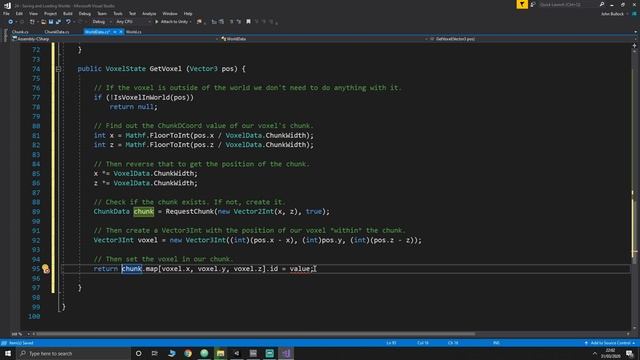Click Add to Source Control

(x=610, y=343)
